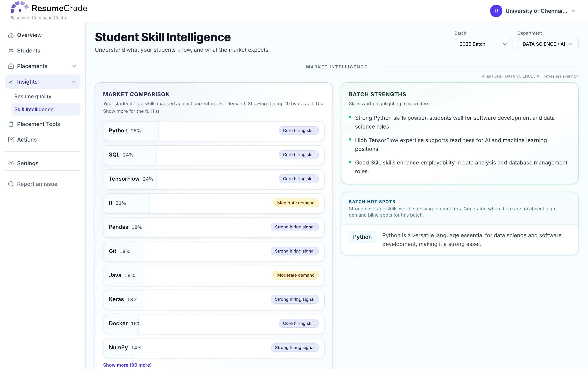Image resolution: width=588 pixels, height=369 pixels.
Task: Click NumPy's Strong hiring signal badge
Action: click(x=295, y=348)
